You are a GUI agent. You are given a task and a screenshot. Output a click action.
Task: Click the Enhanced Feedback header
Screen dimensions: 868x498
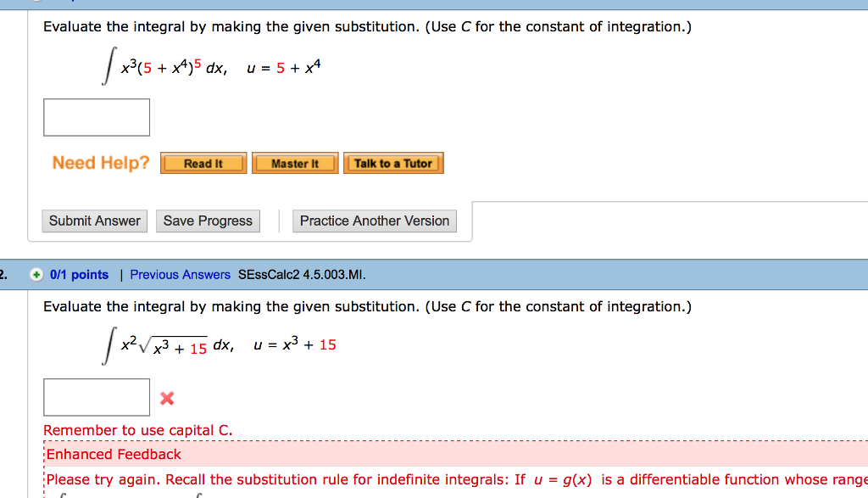coord(114,454)
